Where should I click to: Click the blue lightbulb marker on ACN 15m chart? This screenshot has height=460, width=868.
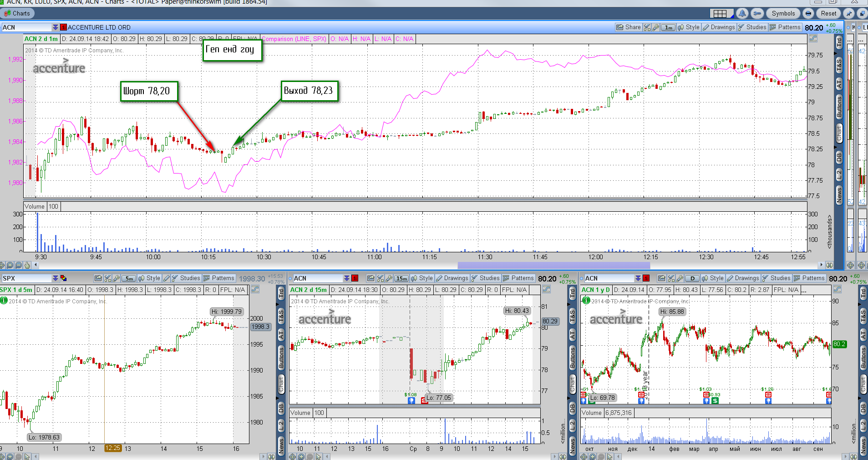411,401
